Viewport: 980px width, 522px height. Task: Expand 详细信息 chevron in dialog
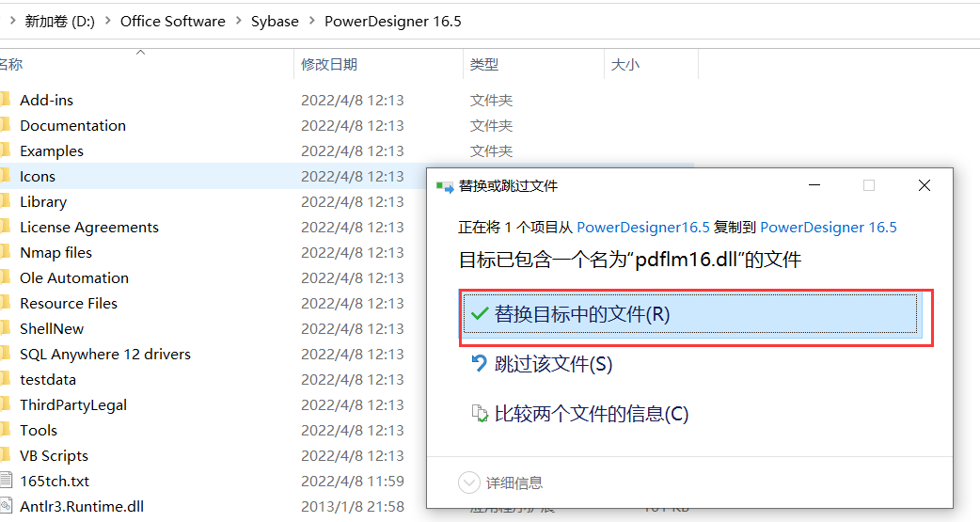[468, 482]
